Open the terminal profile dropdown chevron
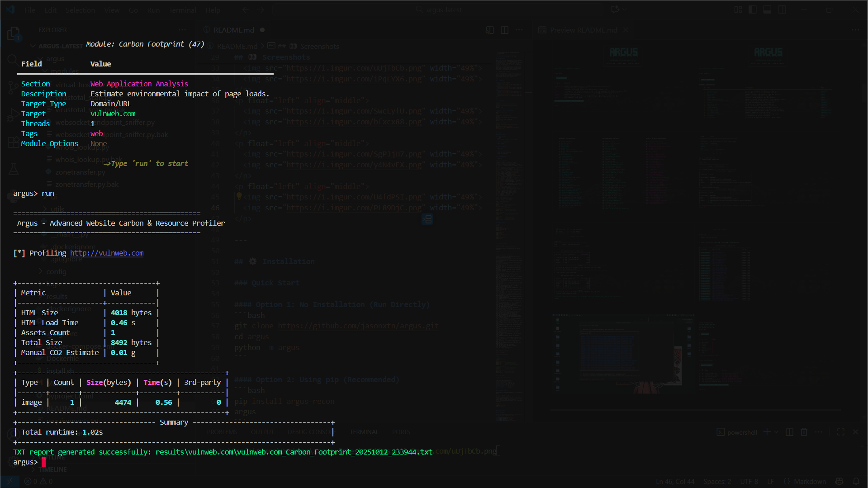 click(776, 432)
